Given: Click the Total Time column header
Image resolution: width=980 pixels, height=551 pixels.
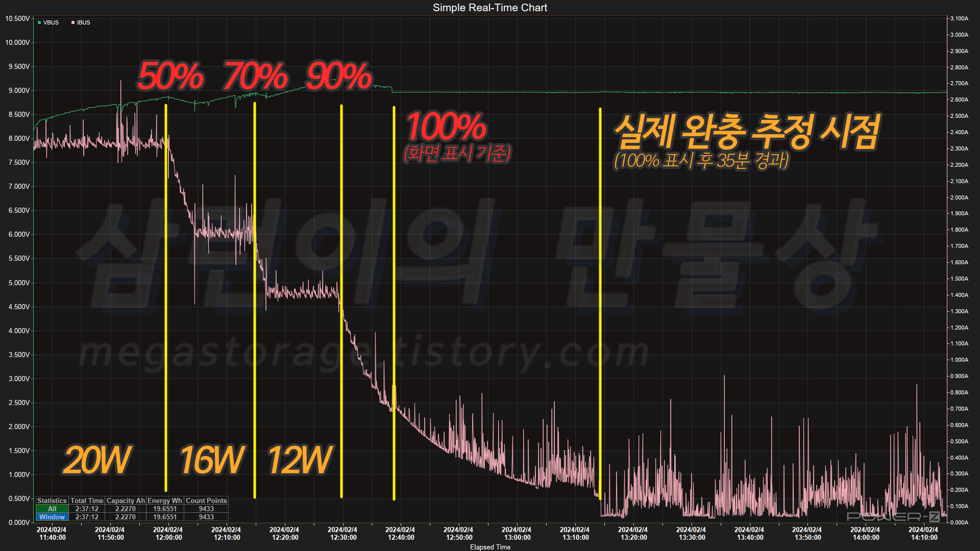Looking at the screenshot, I should [87, 500].
